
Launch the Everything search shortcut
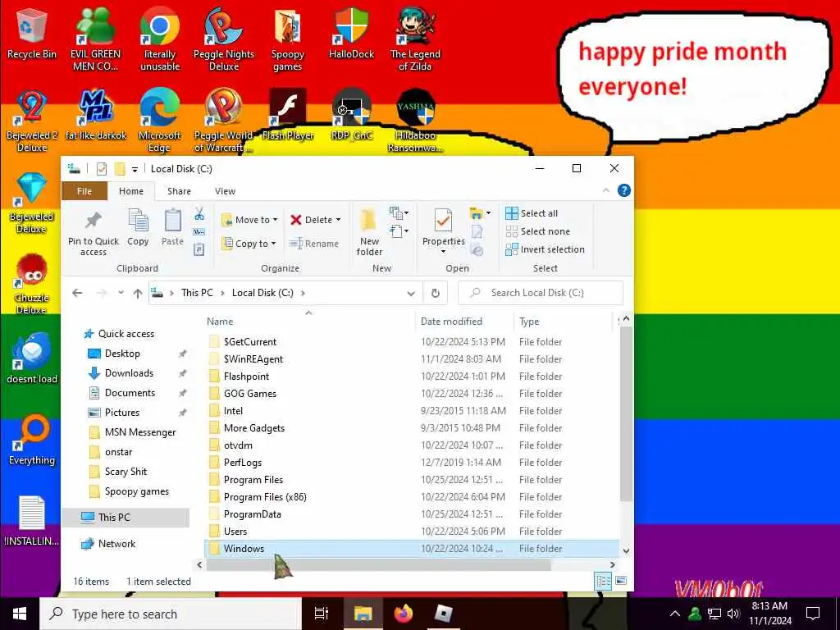tap(32, 441)
